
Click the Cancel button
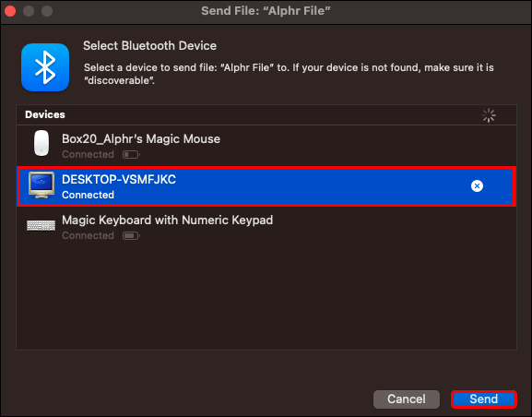click(407, 399)
